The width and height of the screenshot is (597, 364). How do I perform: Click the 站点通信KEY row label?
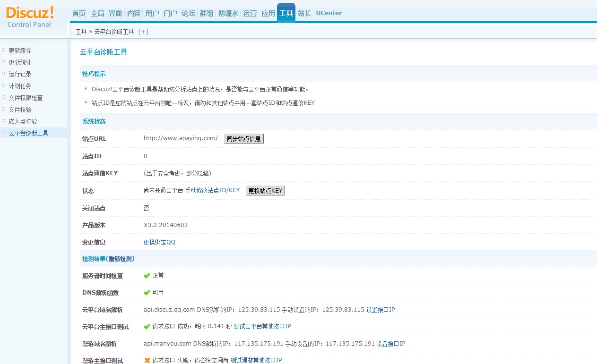point(100,173)
